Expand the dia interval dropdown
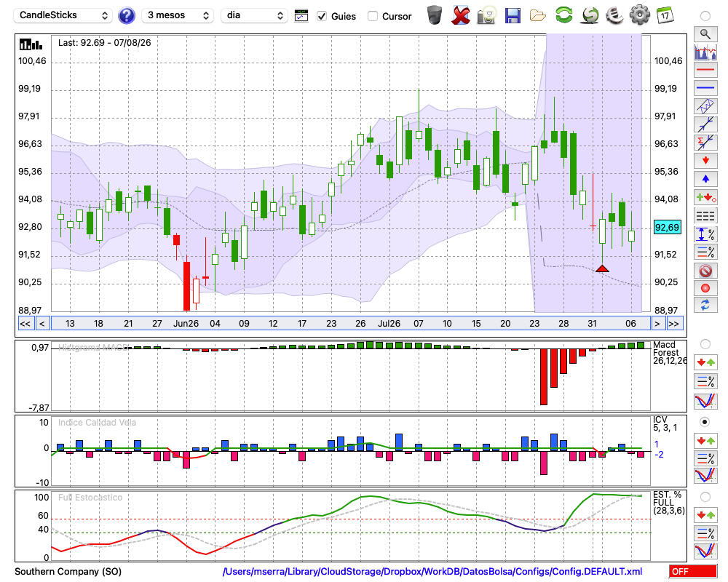This screenshot has width=728, height=582. [x=254, y=15]
